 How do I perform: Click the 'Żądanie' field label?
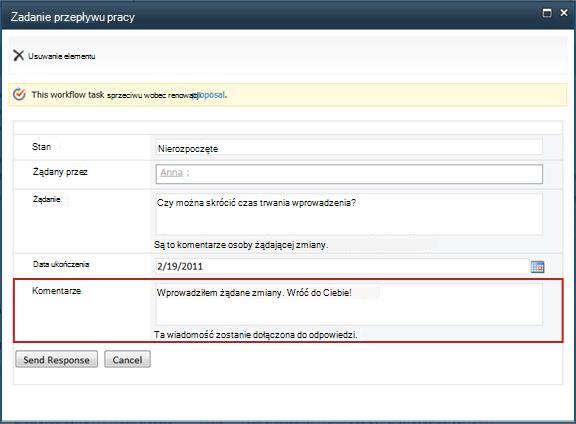point(47,199)
